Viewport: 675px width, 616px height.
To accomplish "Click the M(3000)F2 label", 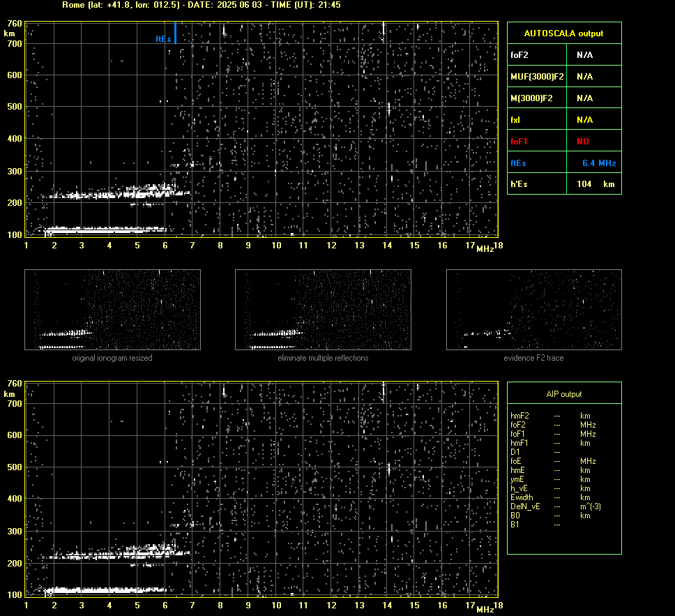I will (531, 98).
